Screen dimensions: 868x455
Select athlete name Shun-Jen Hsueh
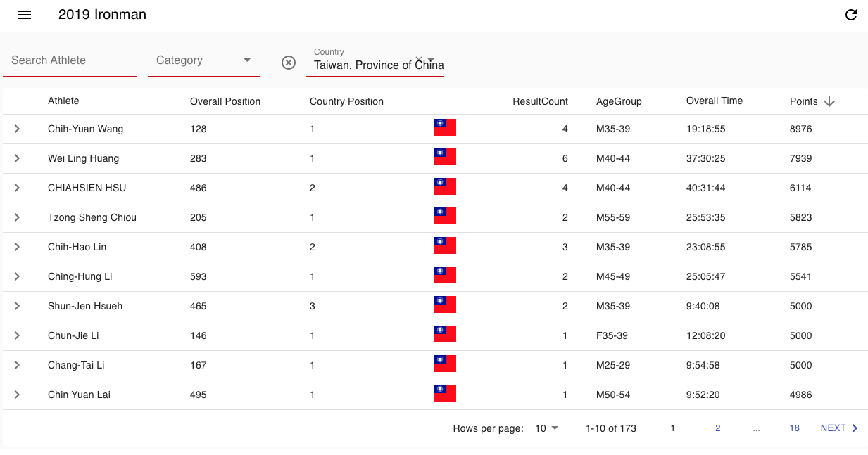[x=85, y=306]
